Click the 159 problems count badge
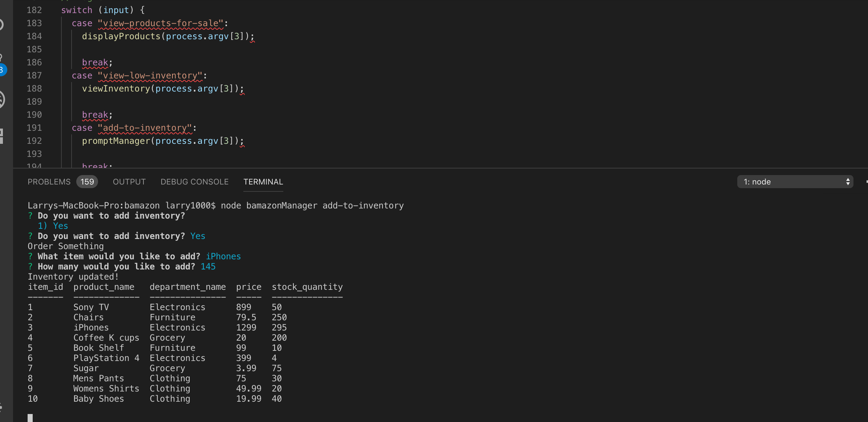868x422 pixels. click(x=87, y=182)
